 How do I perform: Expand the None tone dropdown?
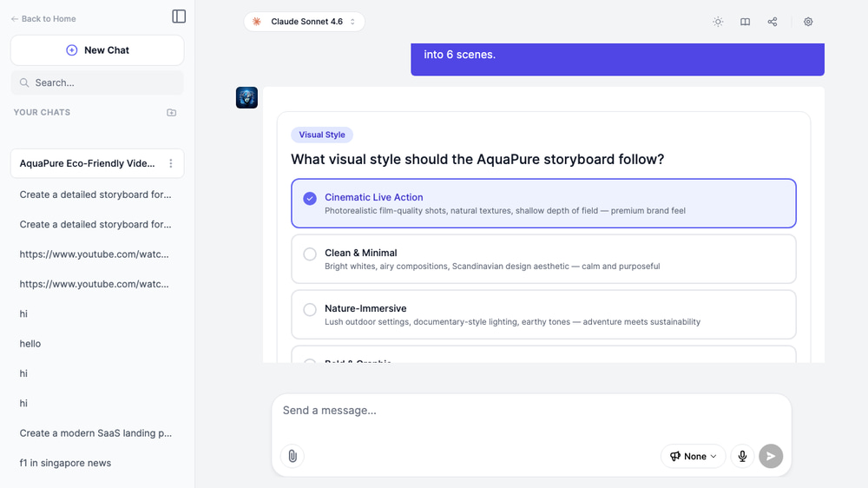click(693, 456)
